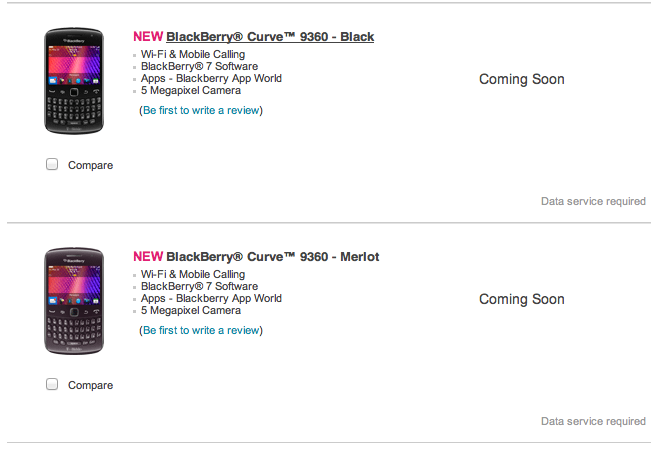
Task: Click Coming Soon status for the Black Curve
Action: click(522, 79)
